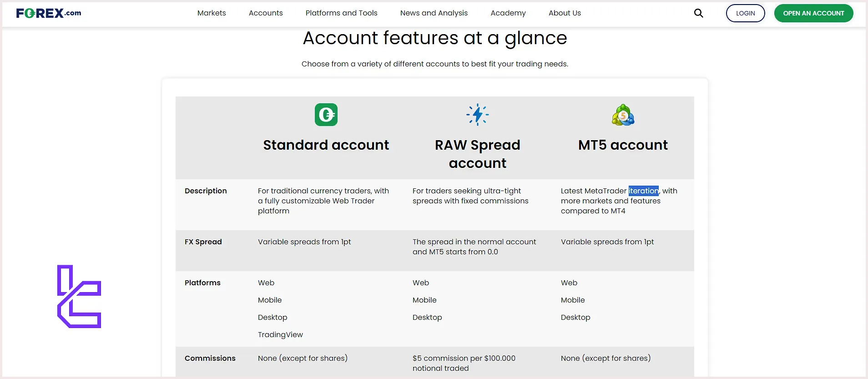This screenshot has height=379, width=868.
Task: Click the Account features at a glance title
Action: click(x=435, y=38)
